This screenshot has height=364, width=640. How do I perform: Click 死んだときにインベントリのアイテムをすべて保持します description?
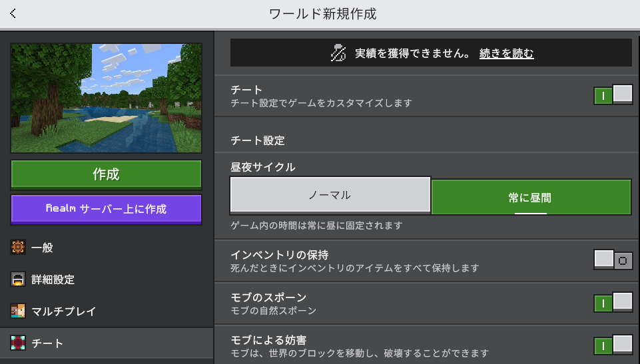pos(355,268)
